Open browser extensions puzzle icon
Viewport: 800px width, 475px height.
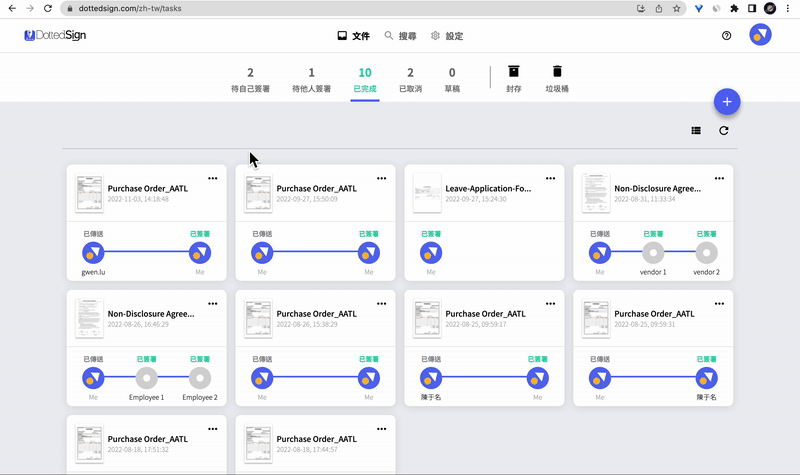coord(734,8)
